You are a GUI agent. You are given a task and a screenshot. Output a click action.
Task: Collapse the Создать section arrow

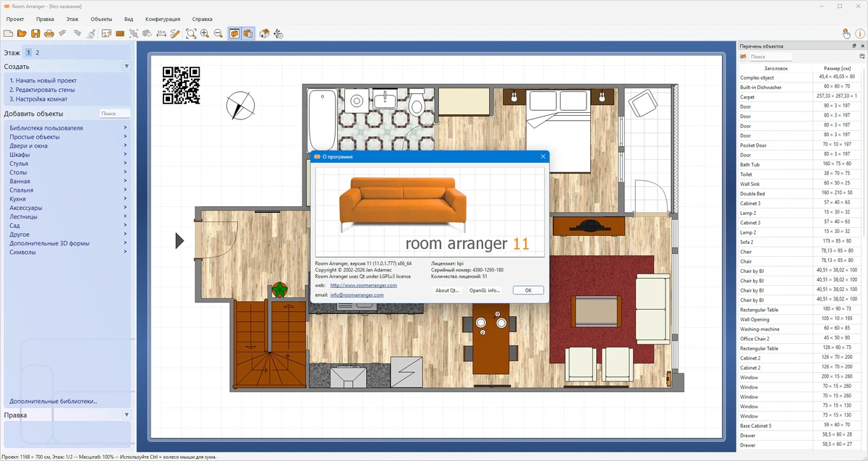point(127,66)
